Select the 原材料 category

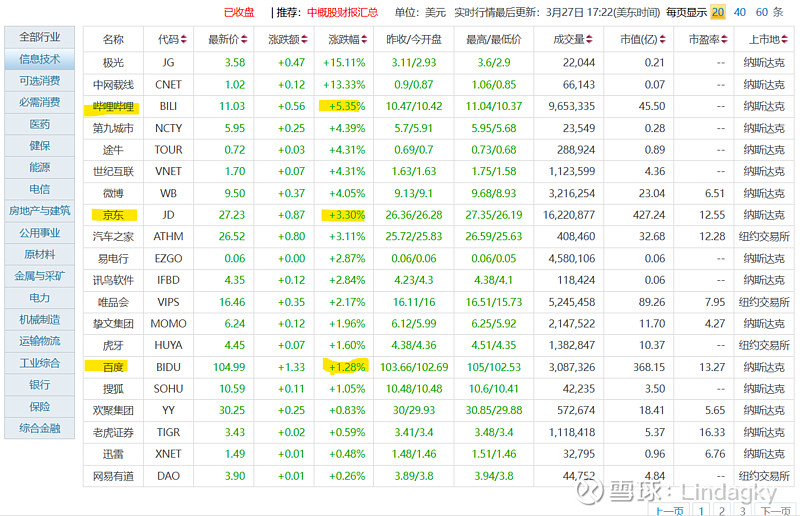click(x=40, y=254)
